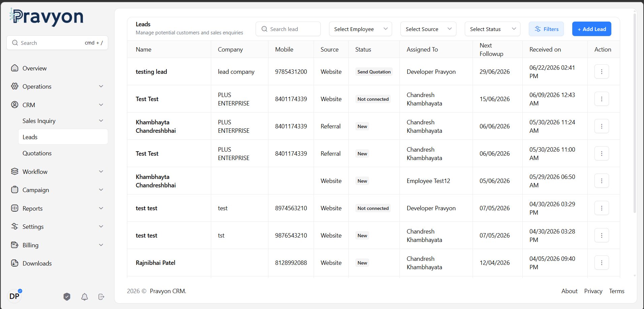The image size is (644, 309).
Task: Click mobile number 9785431200
Action: [291, 72]
